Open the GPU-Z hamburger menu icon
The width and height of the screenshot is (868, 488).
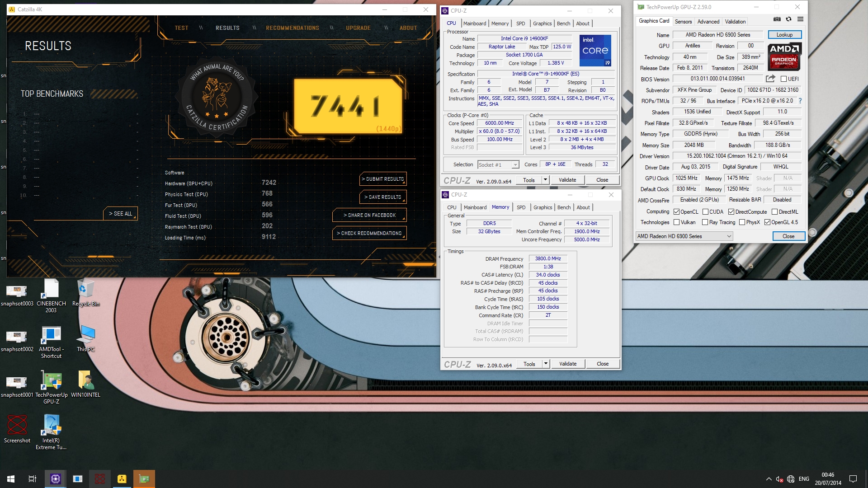[x=800, y=19]
